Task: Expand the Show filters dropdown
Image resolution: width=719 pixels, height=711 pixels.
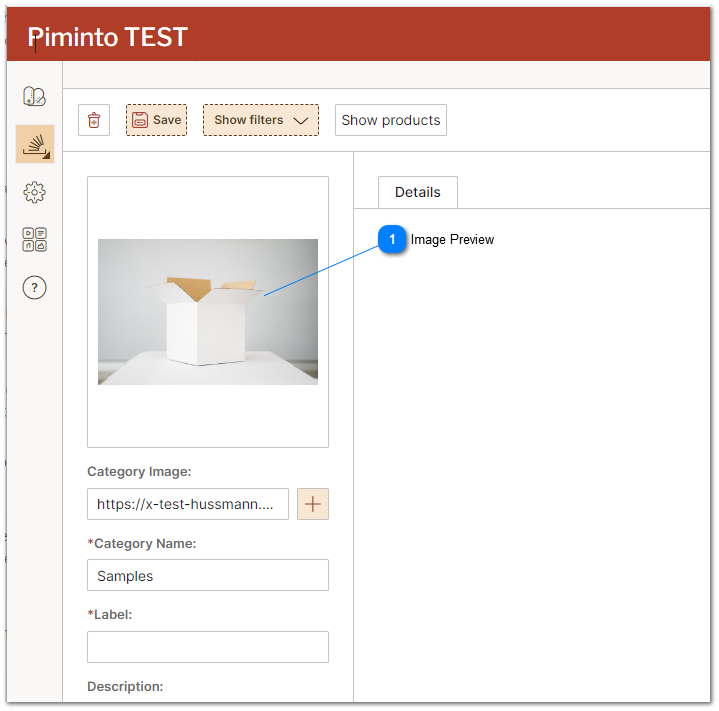Action: 261,120
